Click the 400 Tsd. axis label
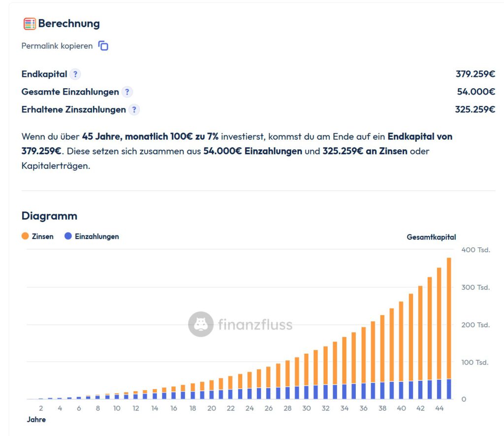 pyautogui.click(x=475, y=250)
